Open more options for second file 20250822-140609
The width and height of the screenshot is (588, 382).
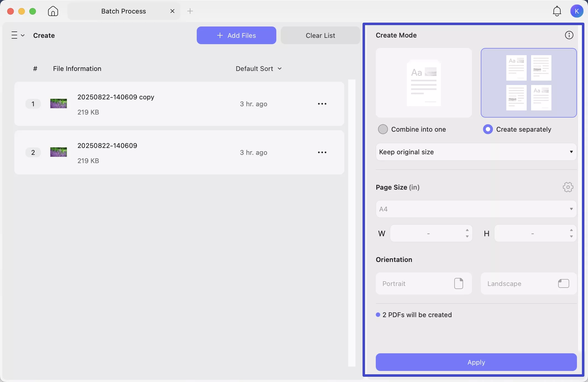[x=322, y=152]
